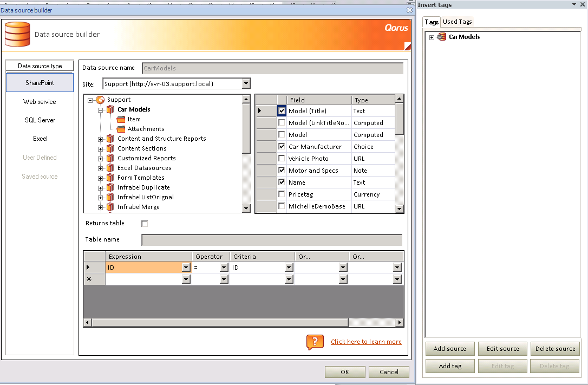Open the Expression dropdown for ID row
Image resolution: width=588 pixels, height=385 pixels.
click(186, 267)
